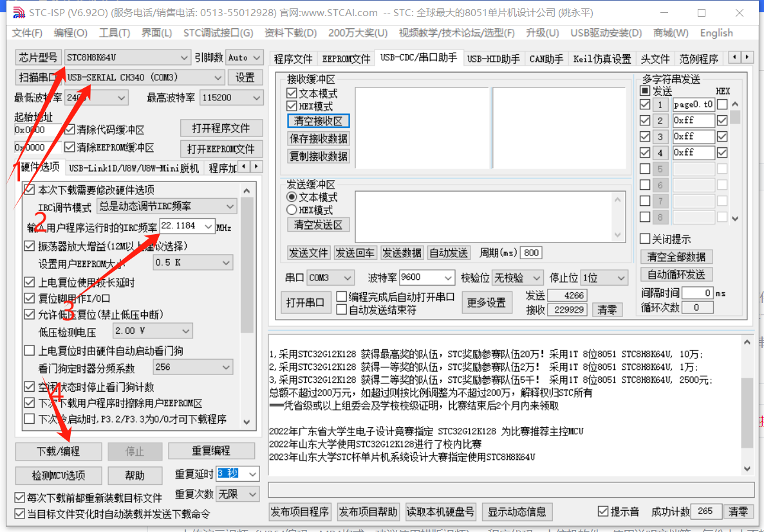
Task: Expand the 停止位 1位 dropdown
Action: [x=620, y=278]
